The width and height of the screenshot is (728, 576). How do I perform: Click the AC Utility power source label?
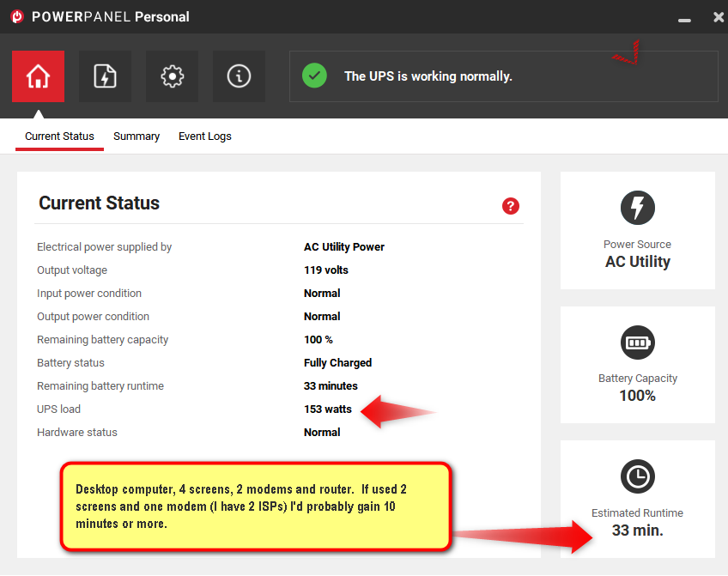637,262
